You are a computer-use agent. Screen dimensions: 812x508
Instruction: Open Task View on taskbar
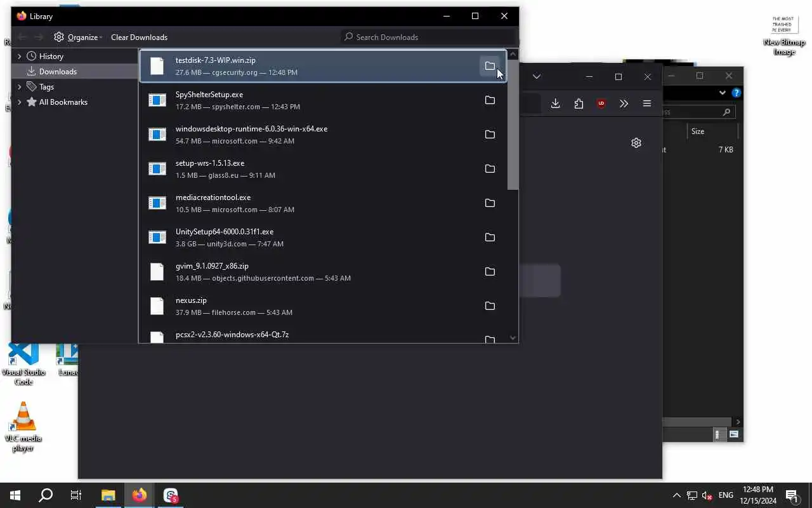point(76,495)
